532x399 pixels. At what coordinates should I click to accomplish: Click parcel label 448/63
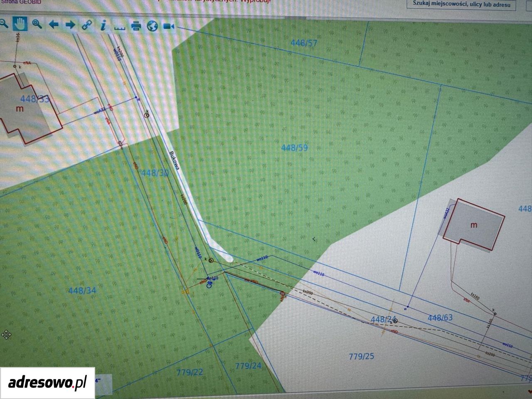tap(440, 318)
